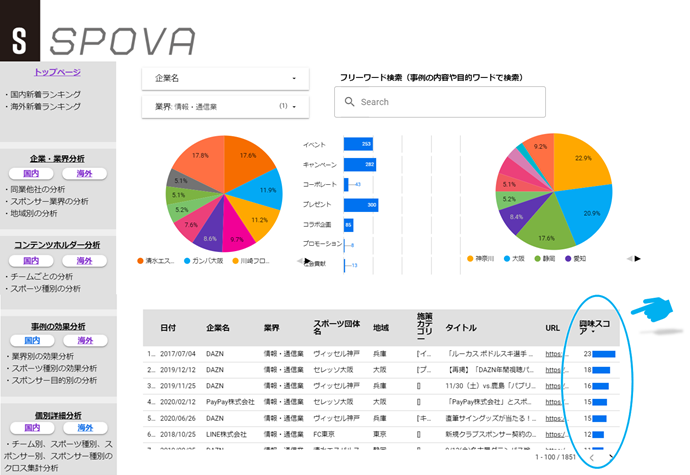Click LINE株式会社 company cell

click(226, 434)
